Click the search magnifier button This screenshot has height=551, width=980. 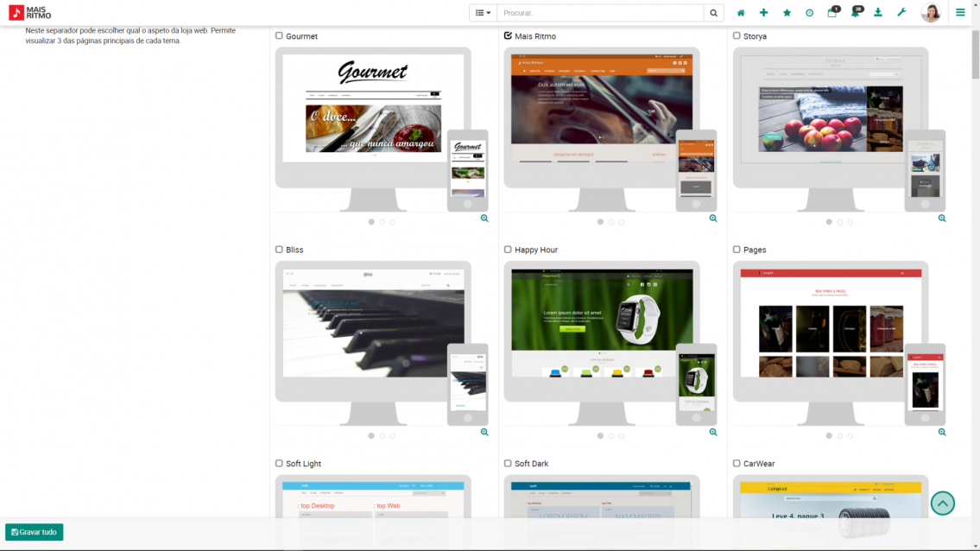point(713,12)
